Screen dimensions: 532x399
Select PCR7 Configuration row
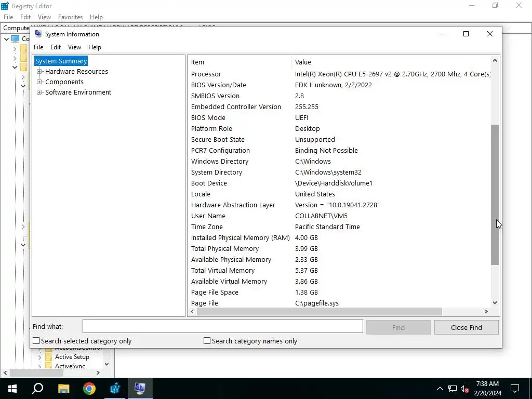[x=339, y=150]
